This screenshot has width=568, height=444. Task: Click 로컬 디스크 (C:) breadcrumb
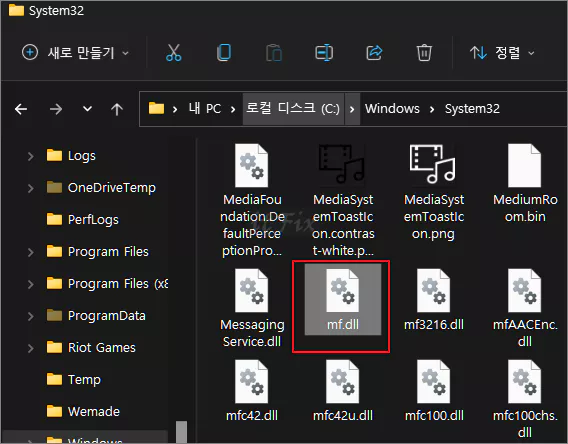[293, 109]
